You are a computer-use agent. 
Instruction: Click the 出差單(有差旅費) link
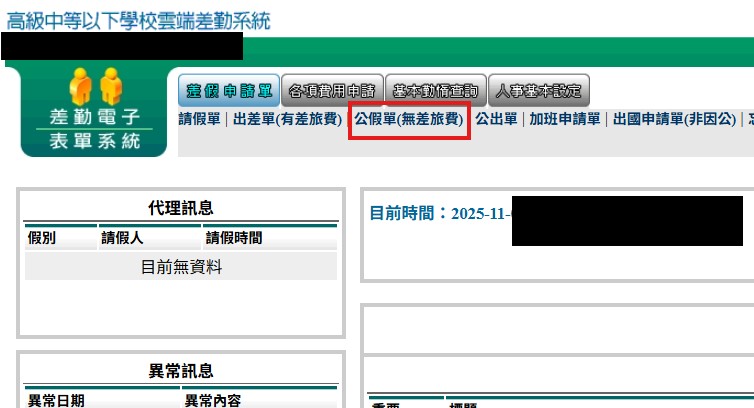point(287,119)
